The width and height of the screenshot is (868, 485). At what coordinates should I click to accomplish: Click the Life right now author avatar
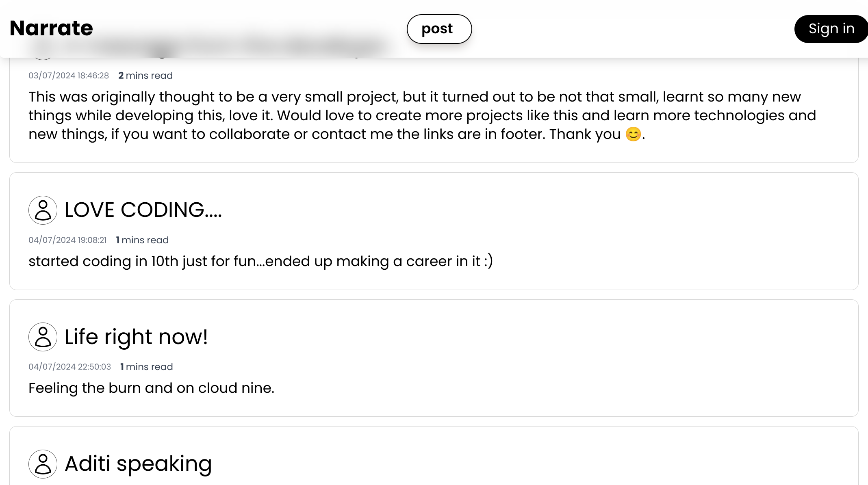pos(43,337)
